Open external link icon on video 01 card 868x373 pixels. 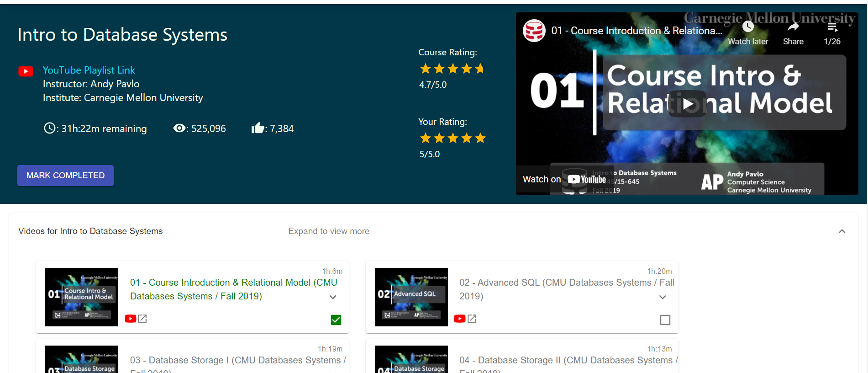pyautogui.click(x=142, y=319)
